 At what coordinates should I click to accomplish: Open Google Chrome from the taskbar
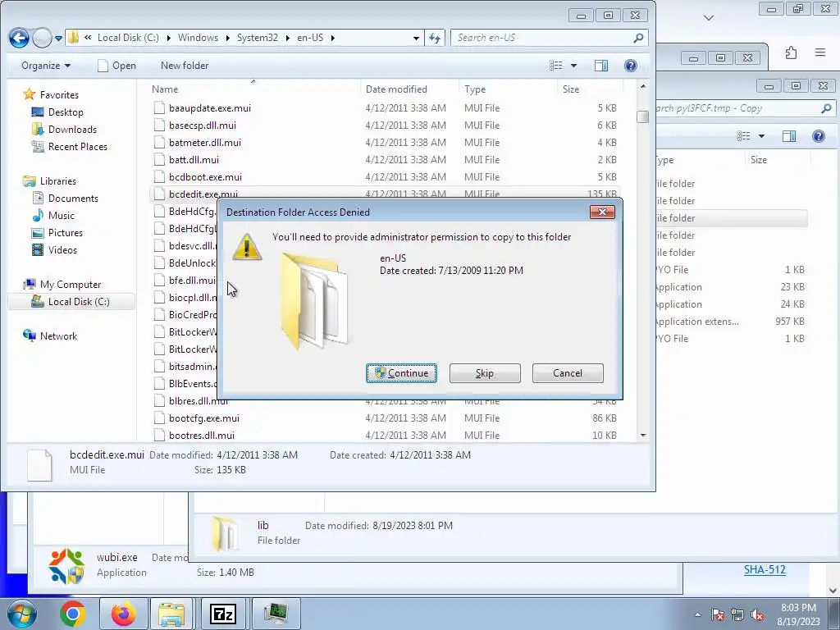coord(73,614)
